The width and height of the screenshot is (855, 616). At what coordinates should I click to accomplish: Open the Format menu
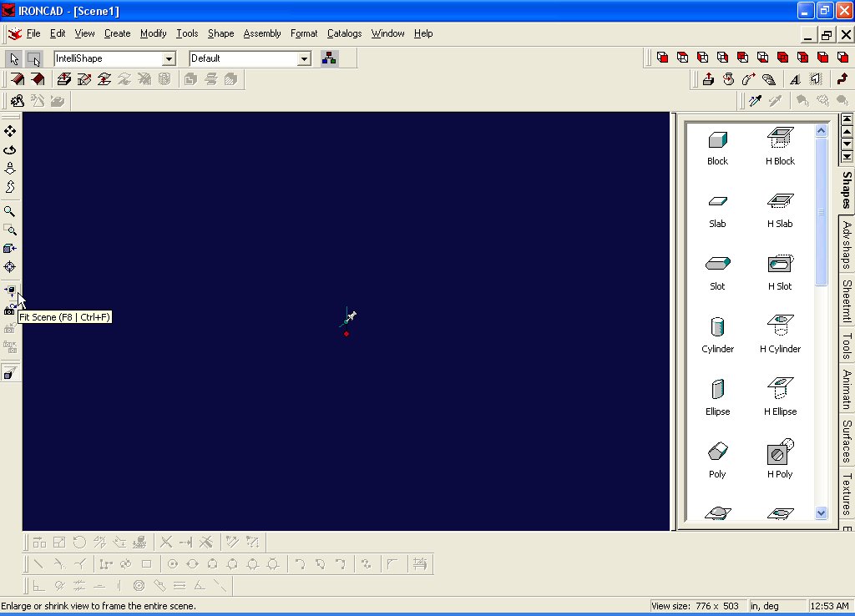(304, 33)
